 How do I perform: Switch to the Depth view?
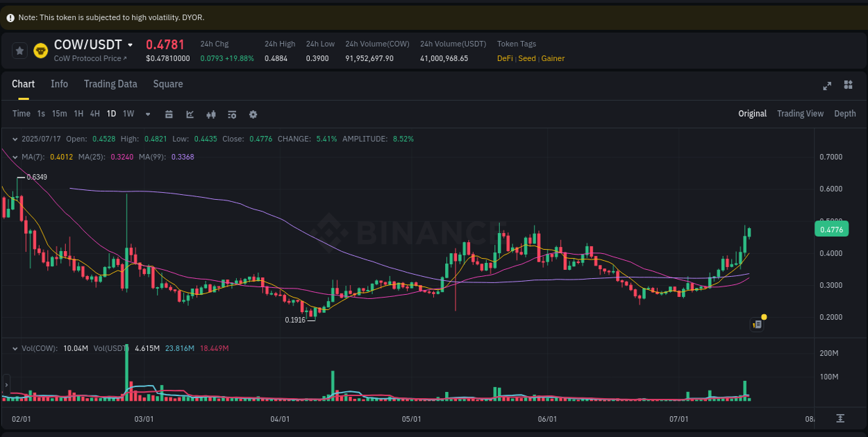(x=845, y=113)
